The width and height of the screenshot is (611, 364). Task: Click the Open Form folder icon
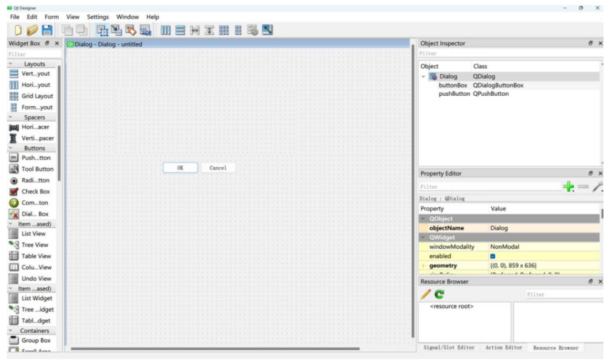click(x=32, y=31)
